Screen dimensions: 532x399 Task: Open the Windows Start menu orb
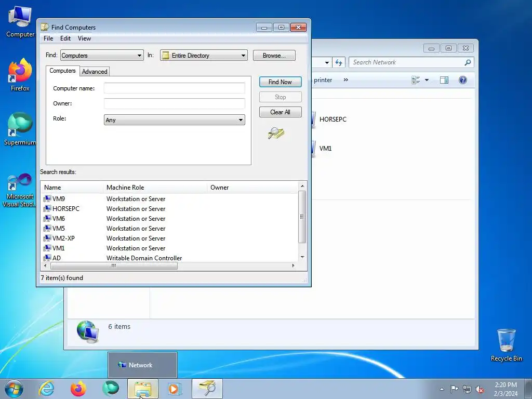click(x=14, y=389)
